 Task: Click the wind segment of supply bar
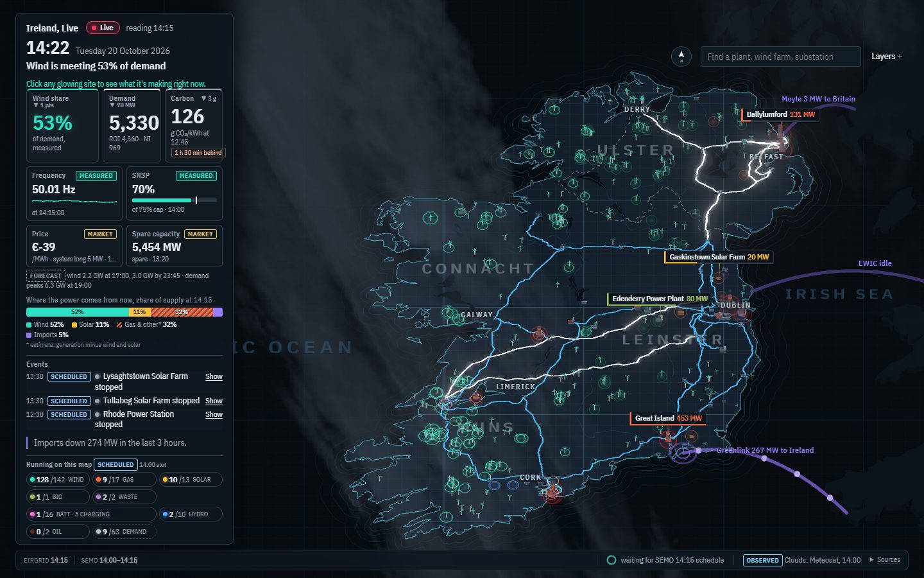pyautogui.click(x=78, y=312)
